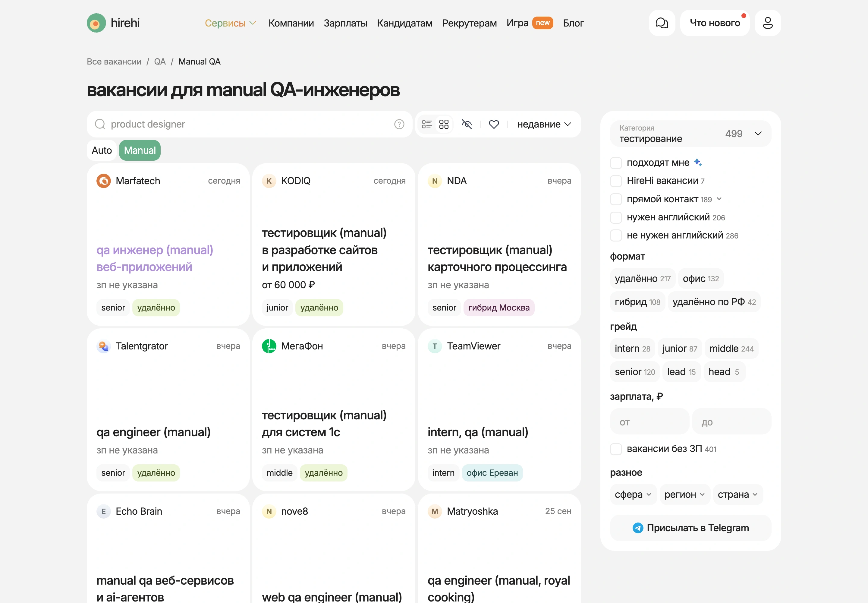Open Игра menu item
Viewport: 868px width, 603px height.
517,23
